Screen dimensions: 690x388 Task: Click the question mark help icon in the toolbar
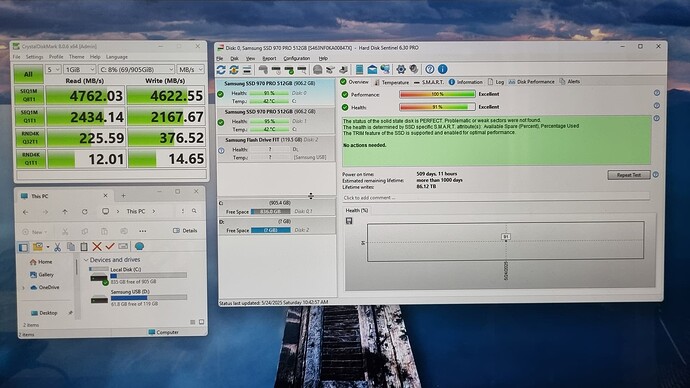(x=429, y=69)
